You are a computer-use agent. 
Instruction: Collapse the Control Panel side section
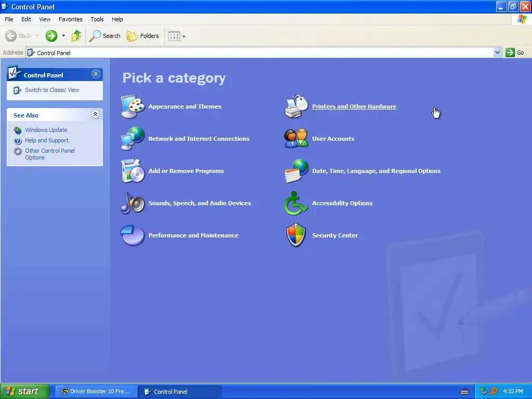tap(96, 74)
